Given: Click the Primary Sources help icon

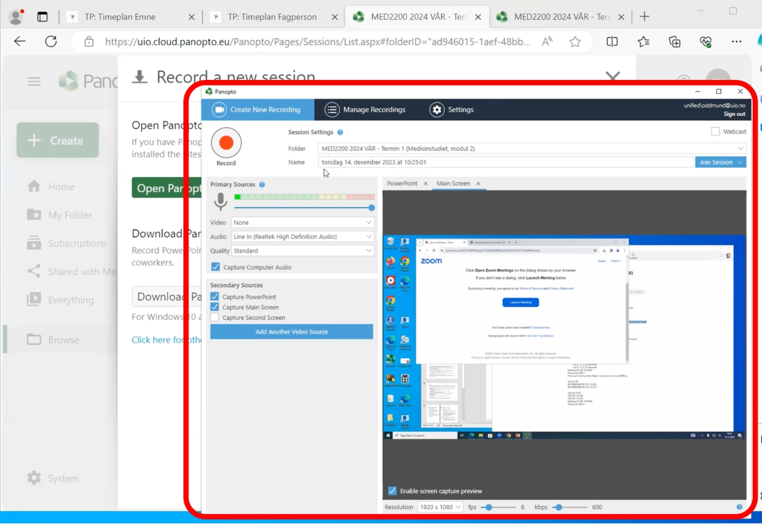Looking at the screenshot, I should tap(262, 184).
